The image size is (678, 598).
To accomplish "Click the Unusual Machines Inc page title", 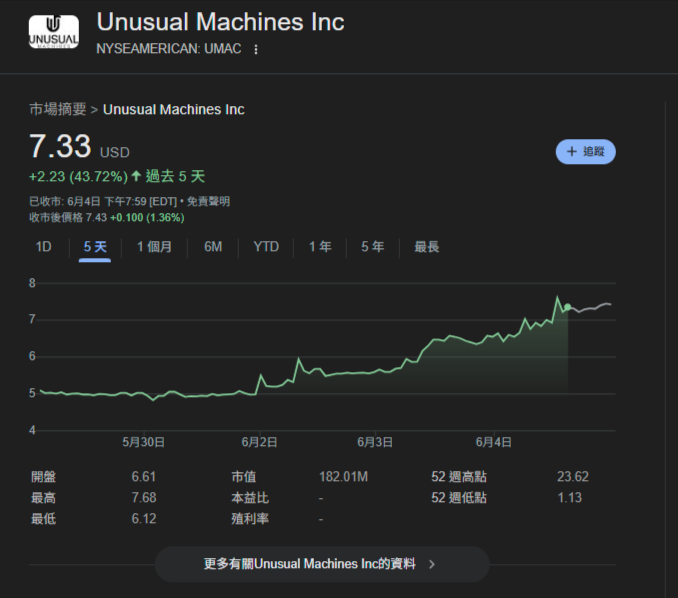I will (x=220, y=22).
